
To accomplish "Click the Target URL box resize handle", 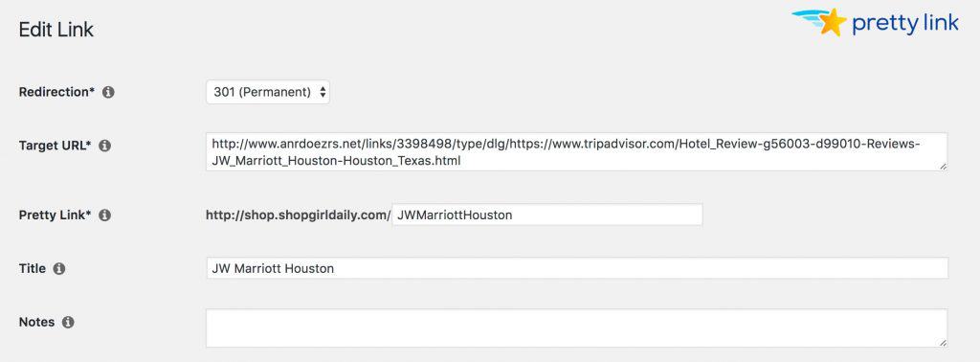I will [x=943, y=166].
